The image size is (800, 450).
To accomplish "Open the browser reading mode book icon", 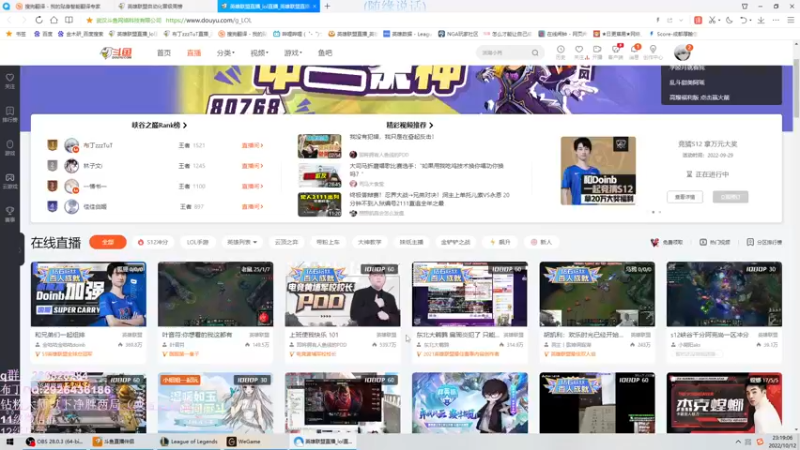I will pyautogui.click(x=69, y=20).
